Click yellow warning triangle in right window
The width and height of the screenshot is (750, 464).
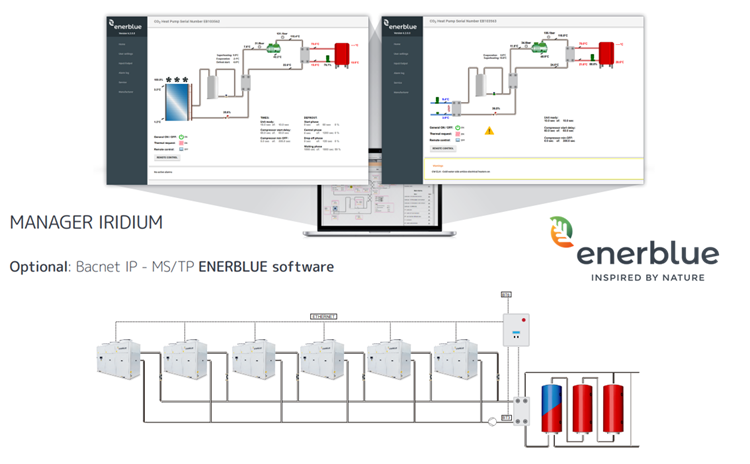tap(489, 131)
